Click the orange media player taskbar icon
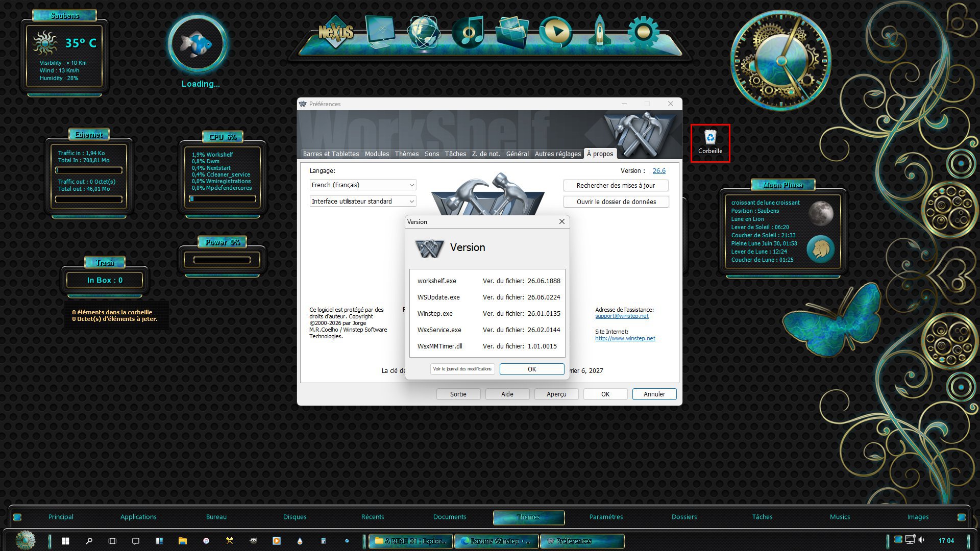This screenshot has width=980, height=551. click(277, 541)
